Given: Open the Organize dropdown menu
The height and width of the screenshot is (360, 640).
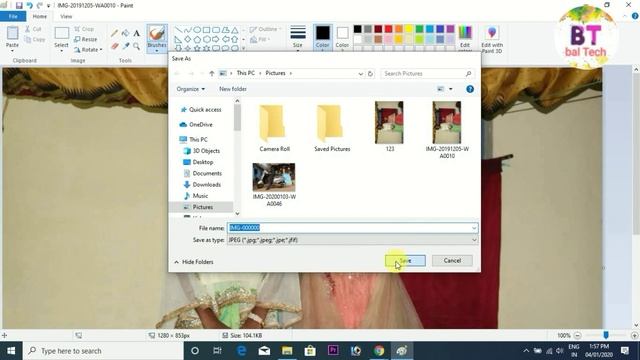Looking at the screenshot, I should 191,89.
